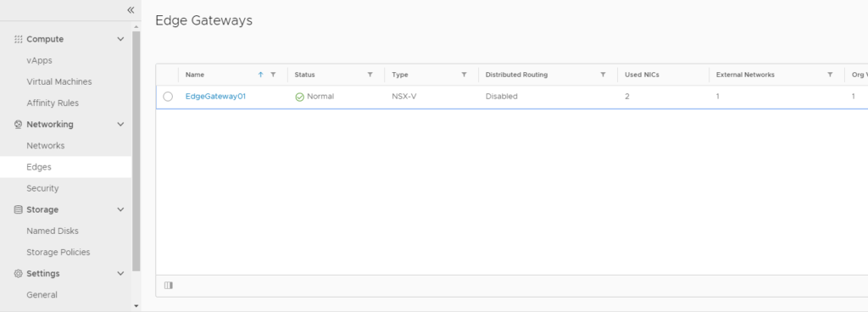Click the Type column header
868x312 pixels.
click(400, 75)
